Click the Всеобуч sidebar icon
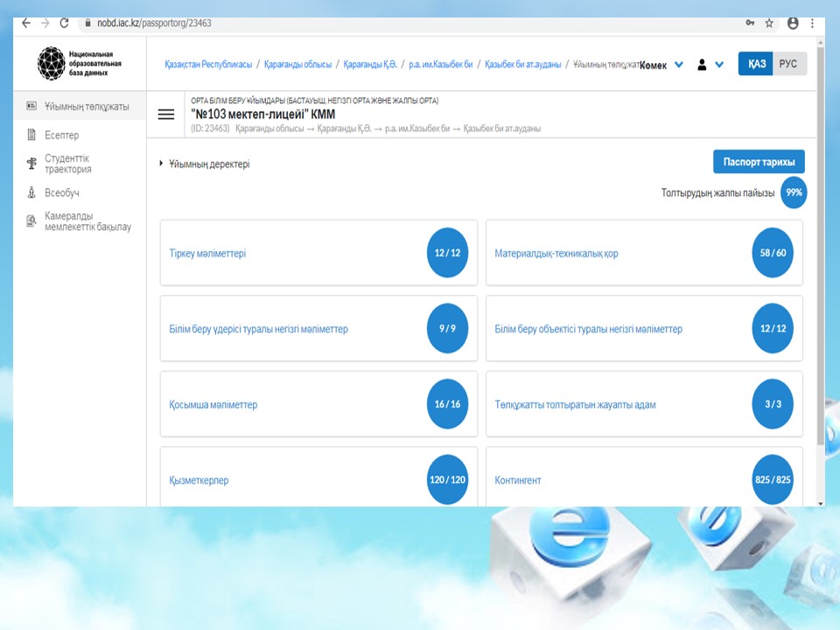Viewport: 840px width, 630px height. click(31, 192)
